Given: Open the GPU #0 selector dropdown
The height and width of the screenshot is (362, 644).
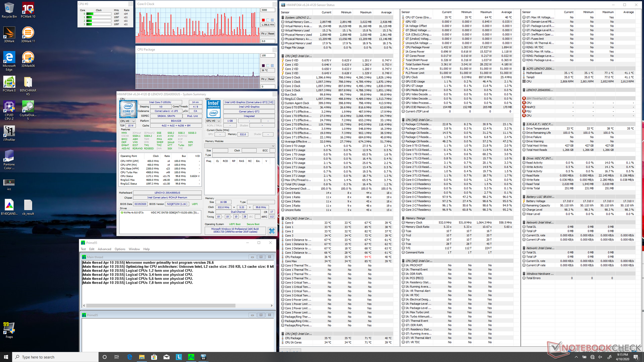Looking at the screenshot, I should click(213, 121).
